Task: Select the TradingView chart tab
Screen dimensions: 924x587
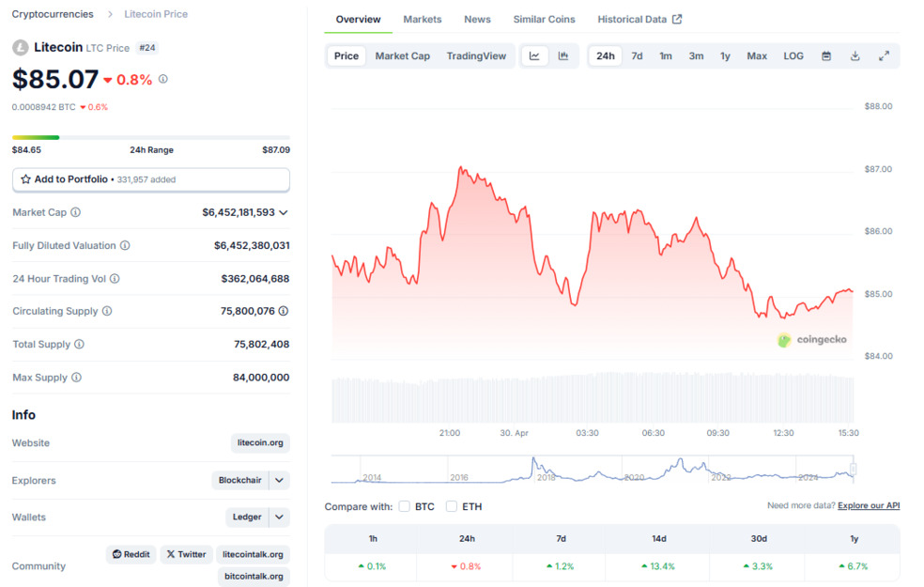Action: 476,56
